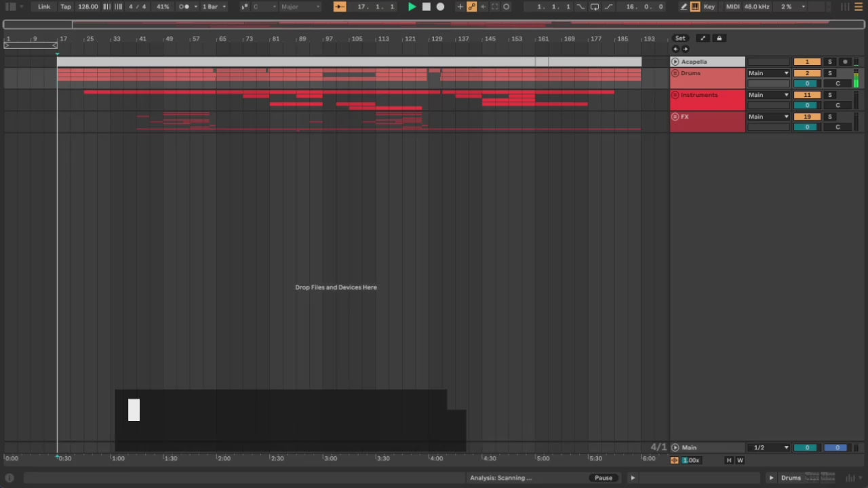
Task: Click the Stop transport button
Action: [426, 7]
